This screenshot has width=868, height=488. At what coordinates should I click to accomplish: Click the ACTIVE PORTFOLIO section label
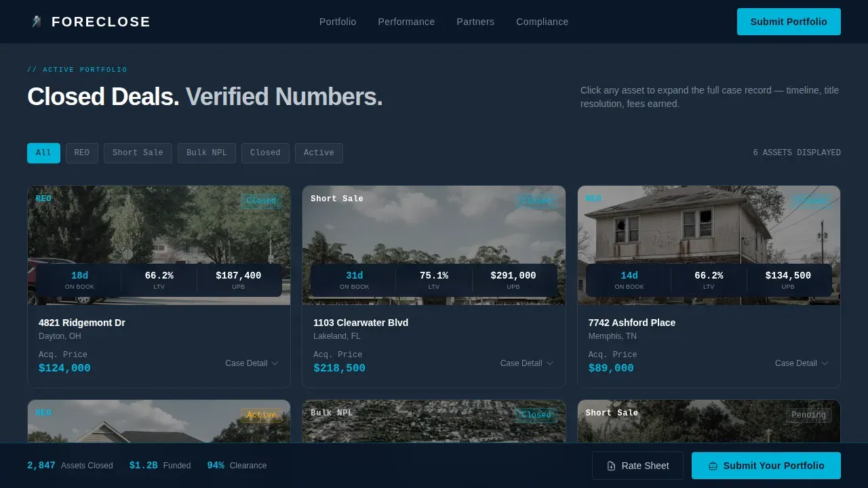77,70
